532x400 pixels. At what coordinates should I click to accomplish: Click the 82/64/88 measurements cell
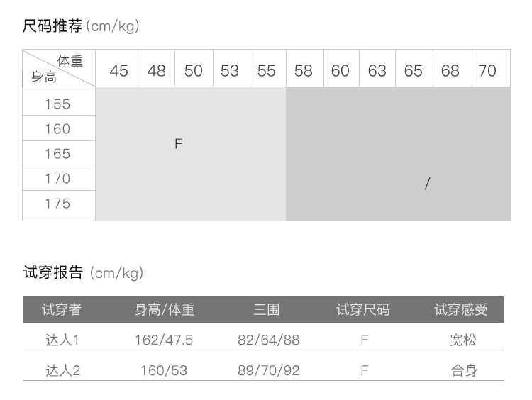pos(268,340)
